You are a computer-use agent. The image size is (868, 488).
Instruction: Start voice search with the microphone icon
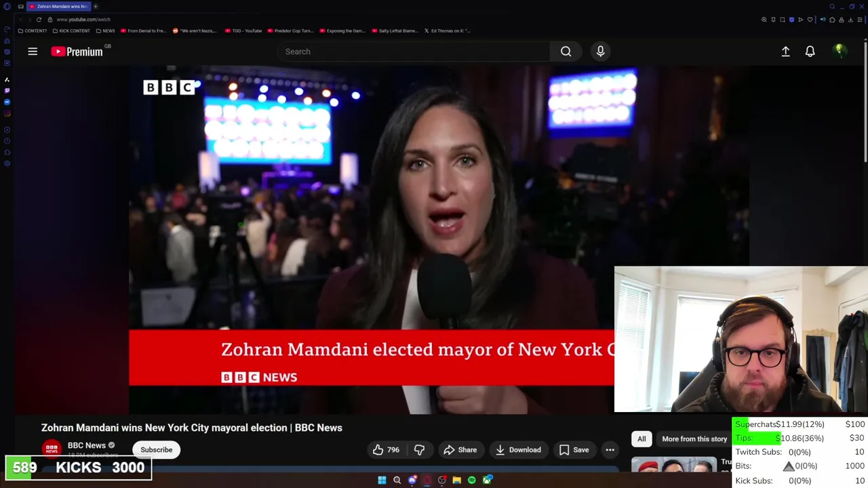600,52
